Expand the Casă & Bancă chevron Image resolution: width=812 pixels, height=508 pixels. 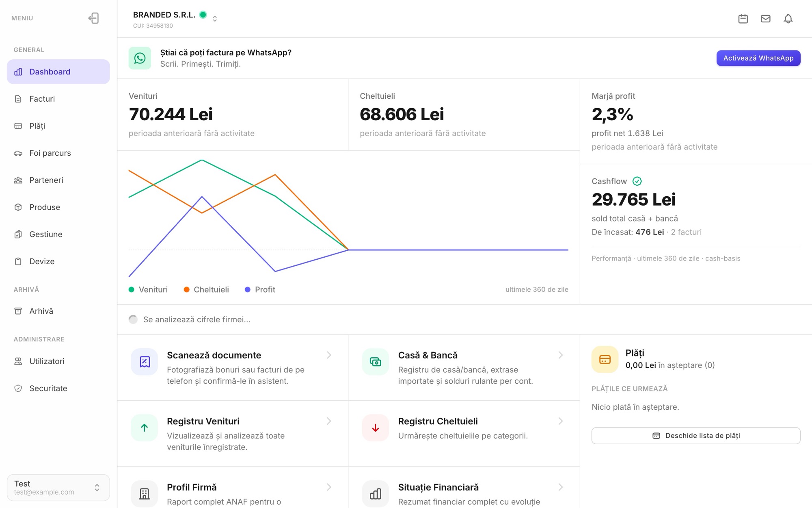[560, 355]
